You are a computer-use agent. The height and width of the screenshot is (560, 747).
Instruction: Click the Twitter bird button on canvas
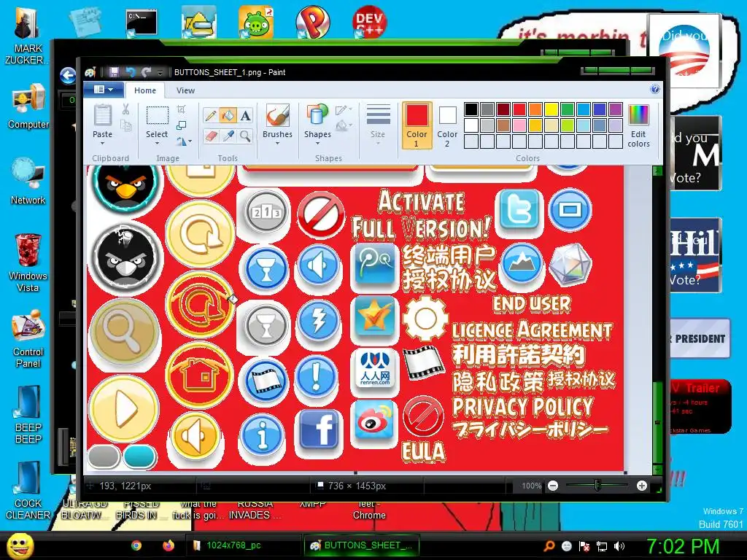click(519, 209)
